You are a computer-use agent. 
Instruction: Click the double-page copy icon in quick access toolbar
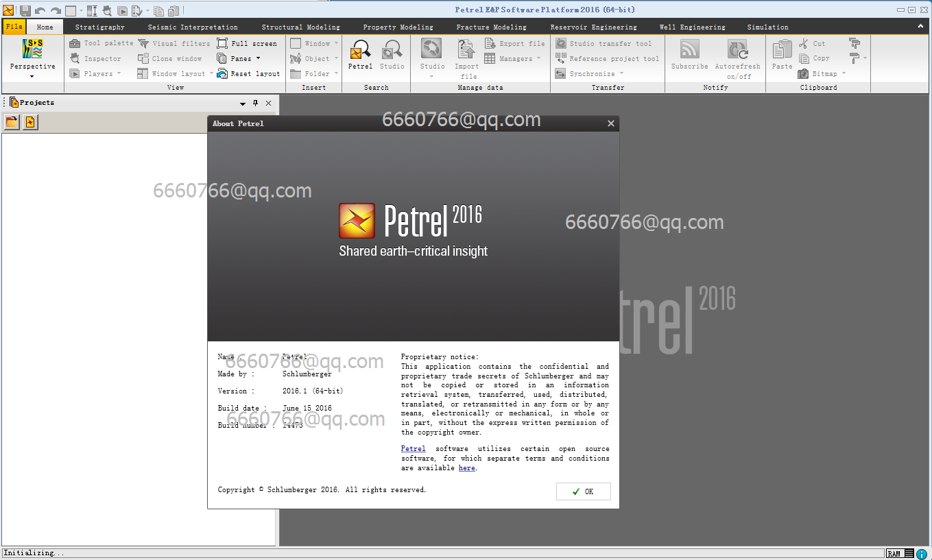pyautogui.click(x=158, y=10)
